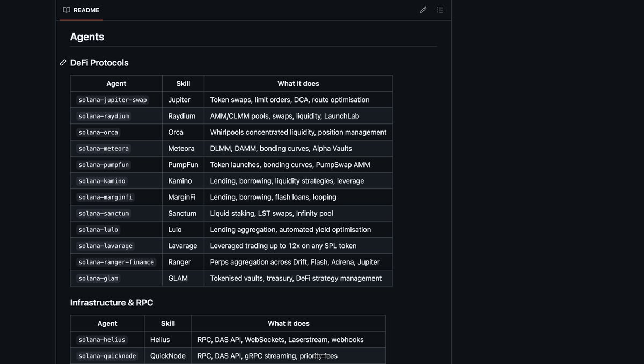Viewport: 644px width, 364px height.
Task: Click 'Lending, borrowing, liquidity strategies, leverage'
Action: (287, 181)
